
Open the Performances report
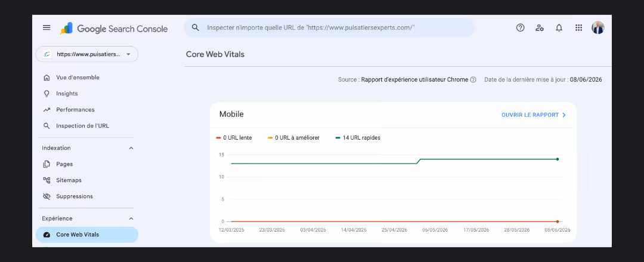click(x=75, y=109)
